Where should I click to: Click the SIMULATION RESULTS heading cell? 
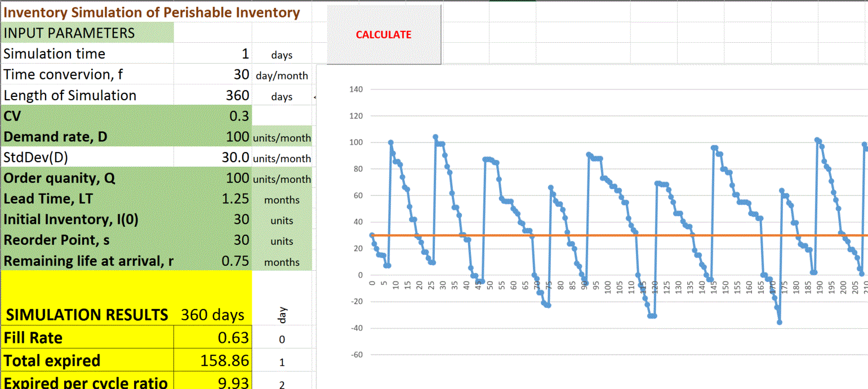pos(87,315)
